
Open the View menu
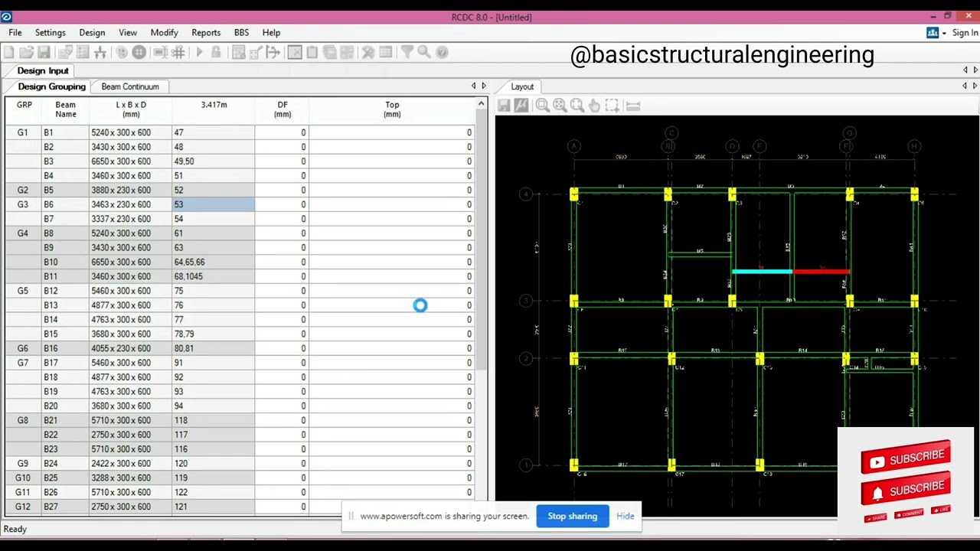(x=128, y=33)
